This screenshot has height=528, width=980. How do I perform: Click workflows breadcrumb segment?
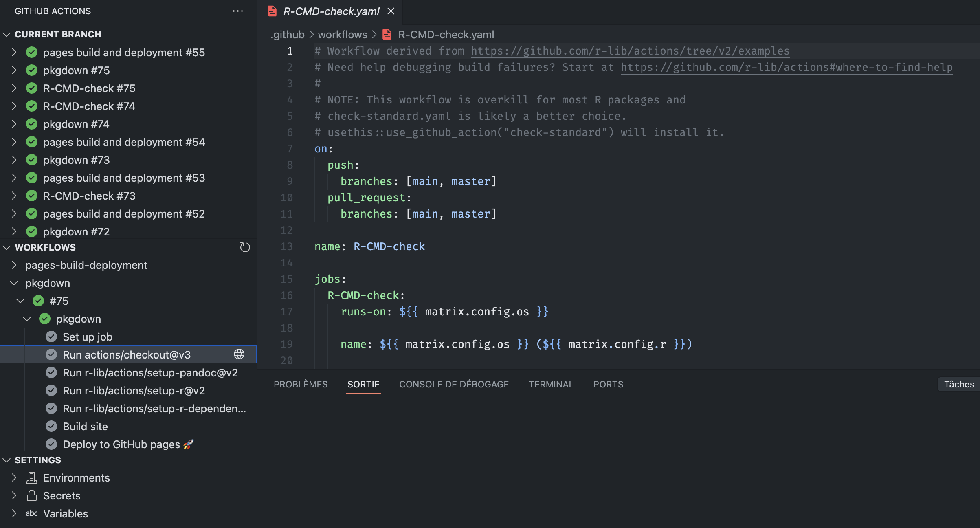tap(342, 35)
